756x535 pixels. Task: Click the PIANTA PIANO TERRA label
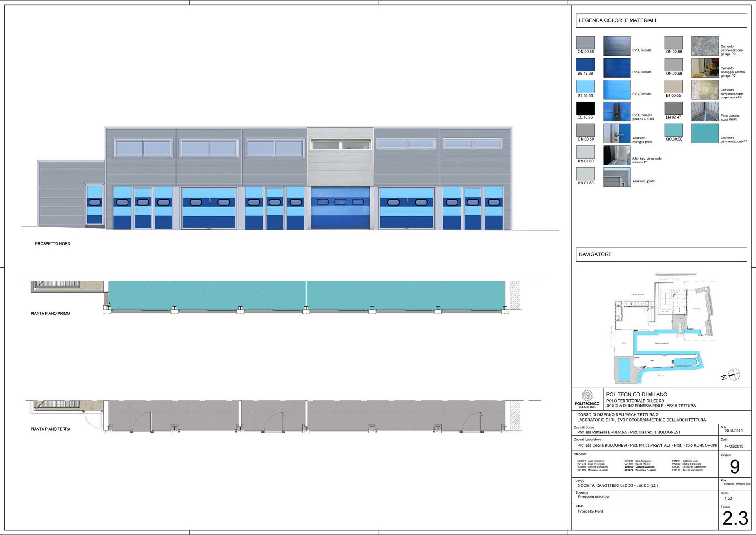(x=50, y=429)
